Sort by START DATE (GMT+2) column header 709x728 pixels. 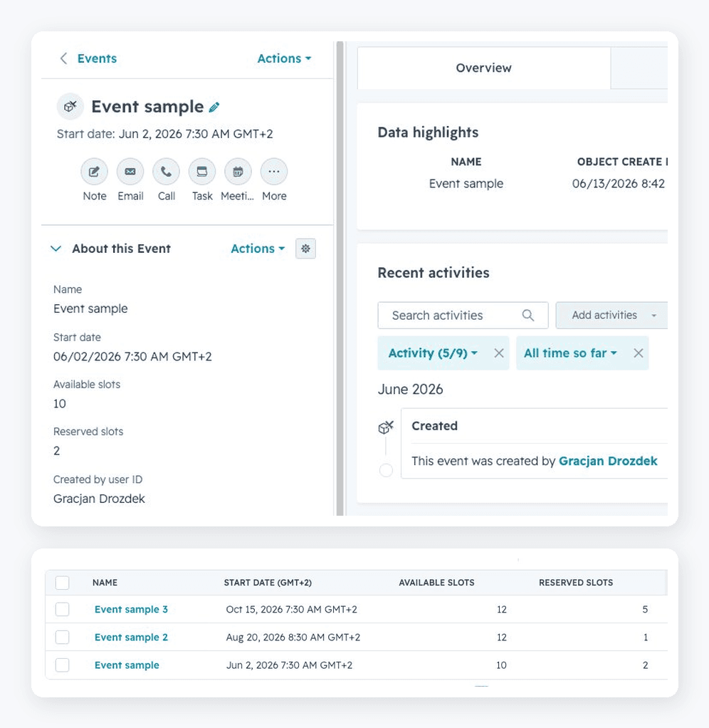click(268, 583)
